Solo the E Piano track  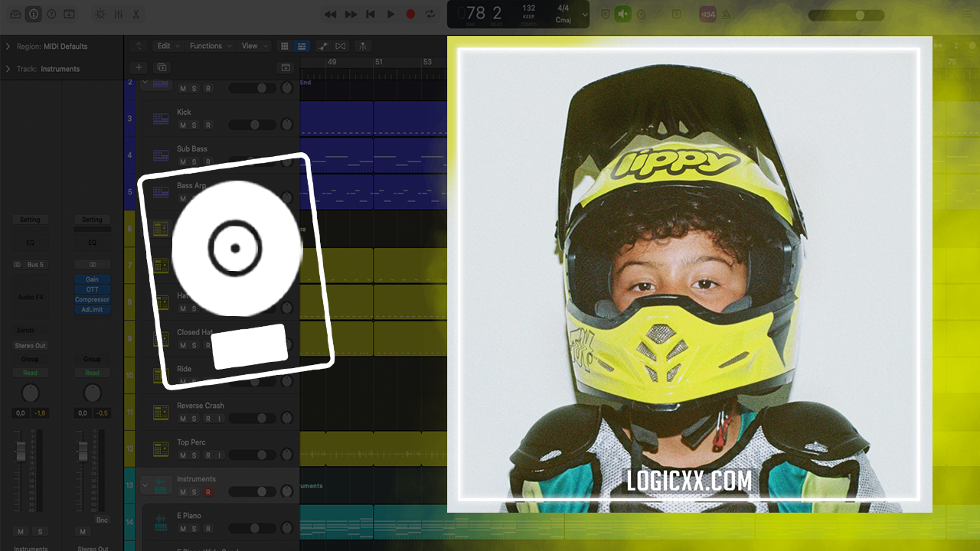[x=194, y=529]
